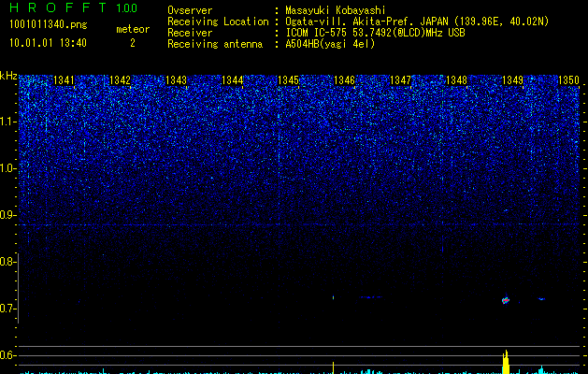Click the 1345 time marker
588x374 pixels.
[288, 80]
